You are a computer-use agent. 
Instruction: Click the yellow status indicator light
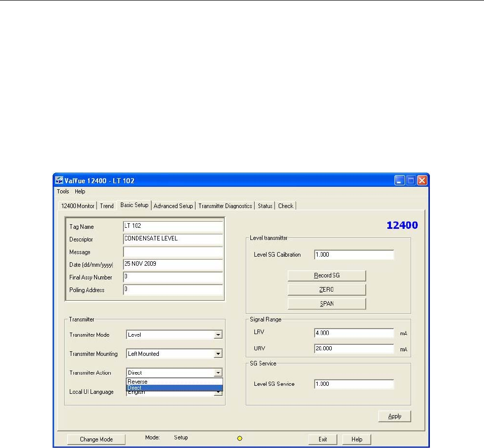(240, 438)
